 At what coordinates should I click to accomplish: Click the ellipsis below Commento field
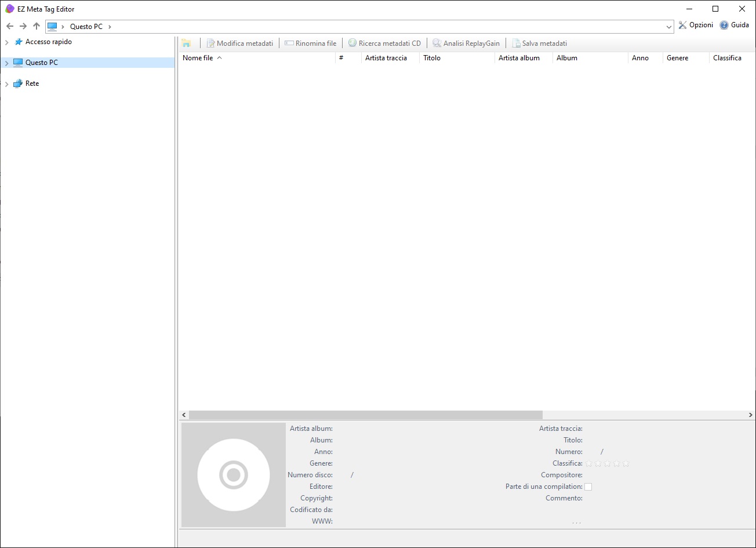(x=576, y=522)
